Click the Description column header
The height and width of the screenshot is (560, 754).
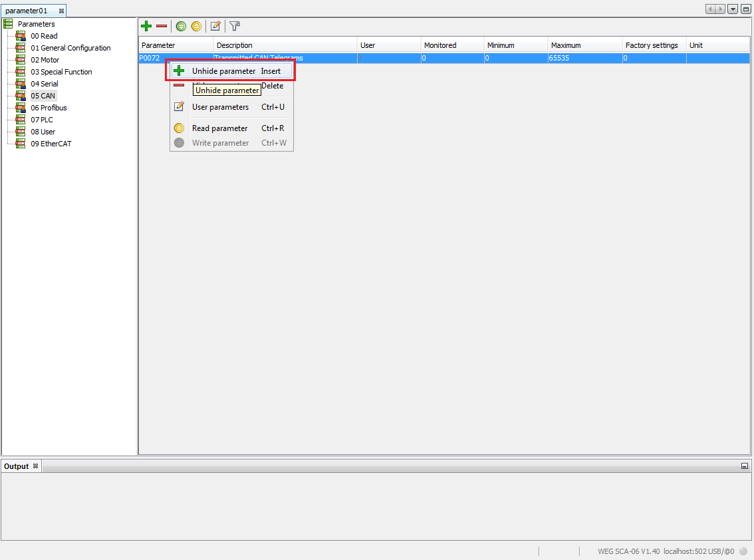234,45
